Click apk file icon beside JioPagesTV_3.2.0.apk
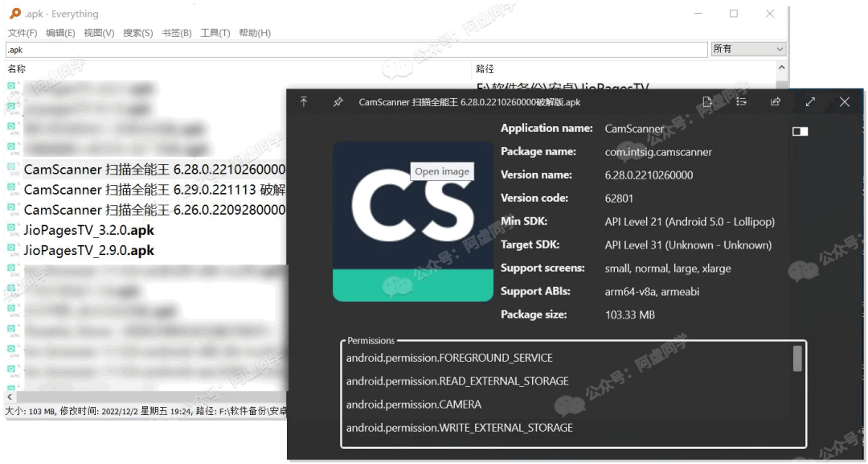The width and height of the screenshot is (868, 464). click(x=12, y=228)
